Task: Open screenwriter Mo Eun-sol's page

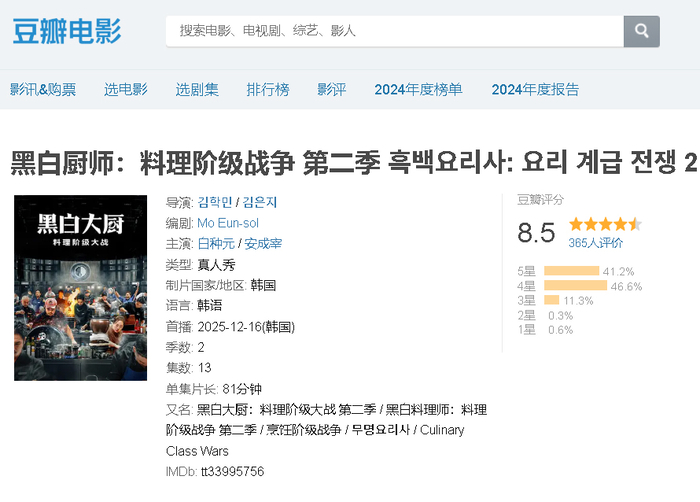Action: [227, 223]
